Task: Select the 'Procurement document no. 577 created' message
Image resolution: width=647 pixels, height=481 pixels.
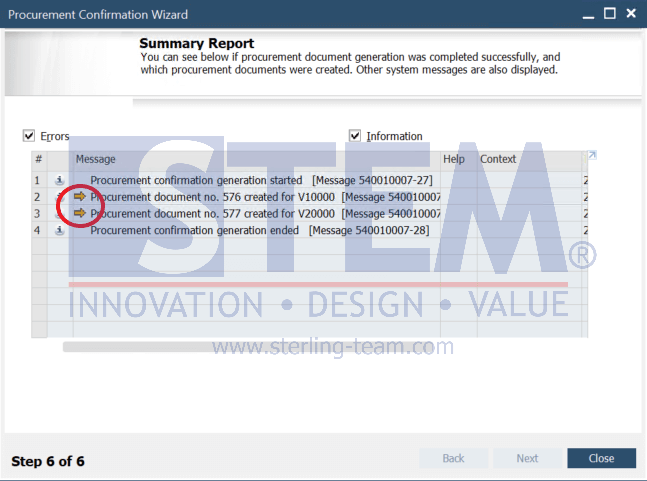Action: [265, 213]
